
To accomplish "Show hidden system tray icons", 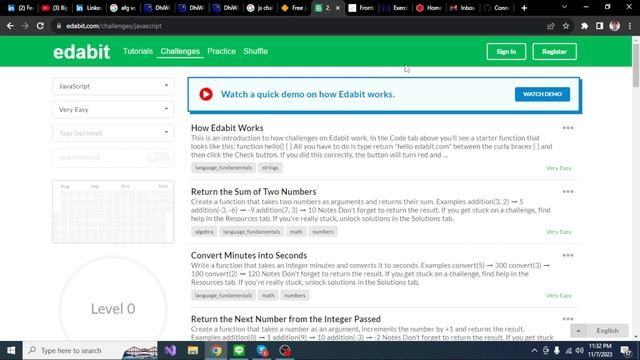I will point(534,351).
